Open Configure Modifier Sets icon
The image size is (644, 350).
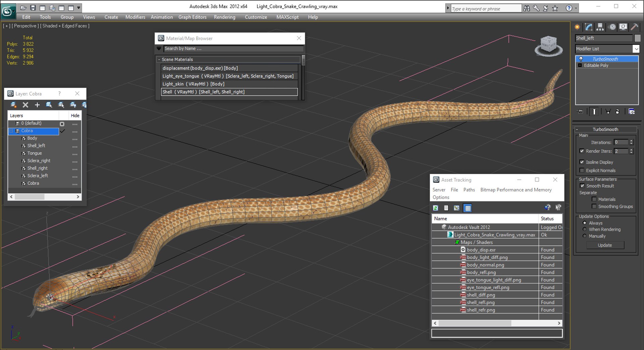[632, 112]
